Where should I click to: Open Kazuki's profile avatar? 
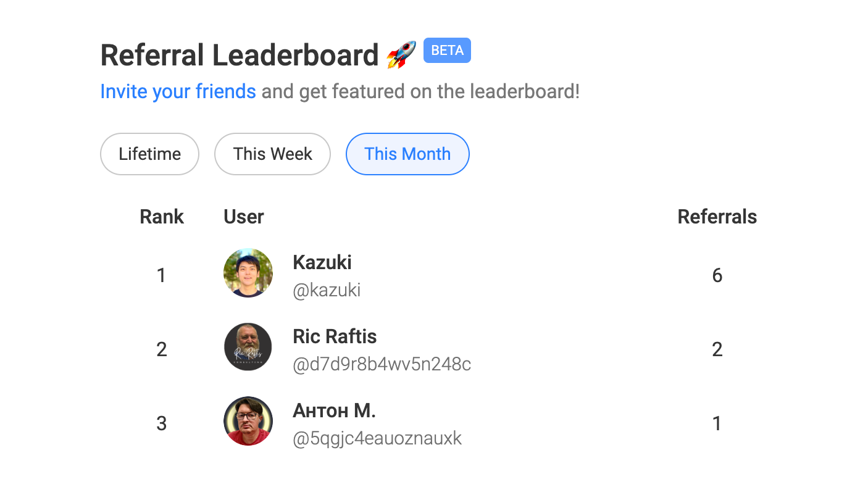pos(248,273)
